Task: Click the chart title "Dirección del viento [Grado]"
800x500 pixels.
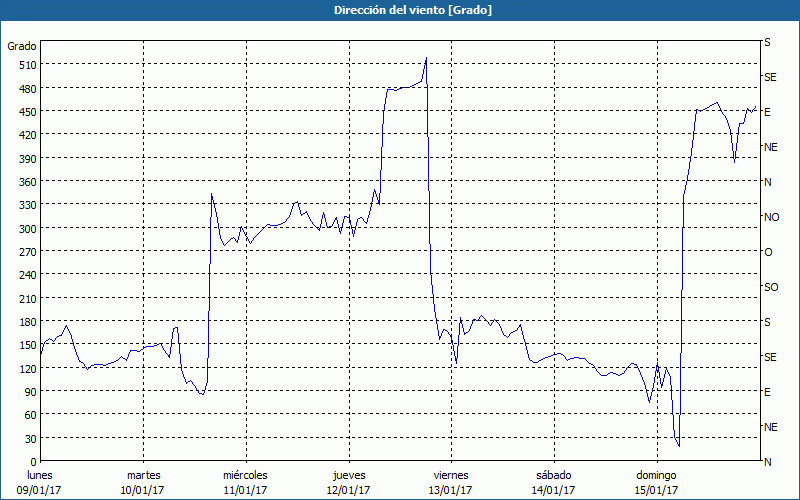Action: (x=399, y=9)
